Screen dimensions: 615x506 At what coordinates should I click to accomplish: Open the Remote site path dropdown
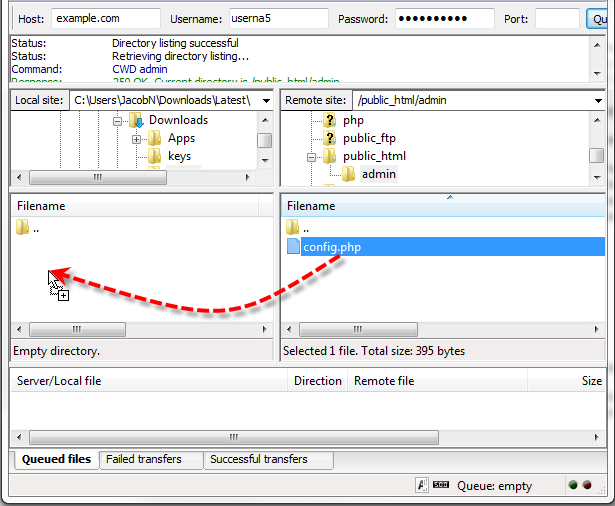pyautogui.click(x=598, y=101)
